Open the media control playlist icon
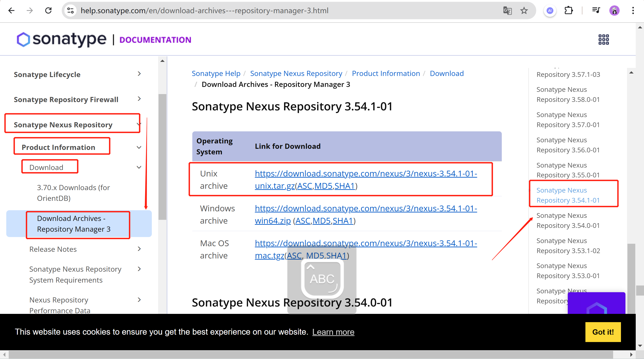 coord(596,10)
